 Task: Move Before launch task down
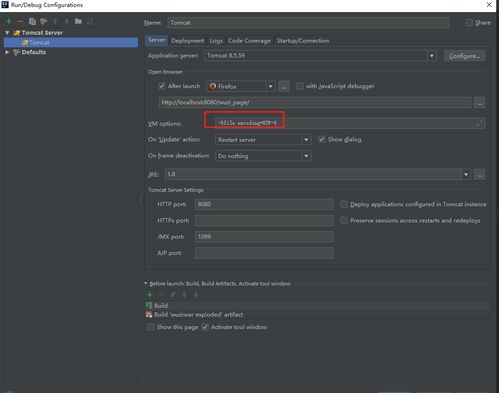click(196, 295)
